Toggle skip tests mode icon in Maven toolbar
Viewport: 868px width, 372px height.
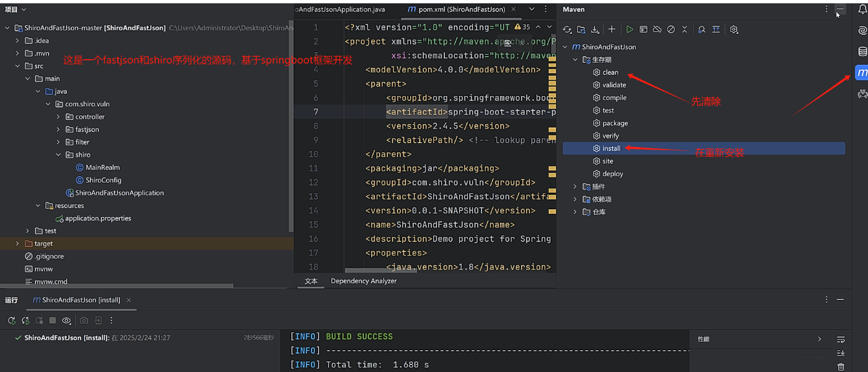(671, 30)
